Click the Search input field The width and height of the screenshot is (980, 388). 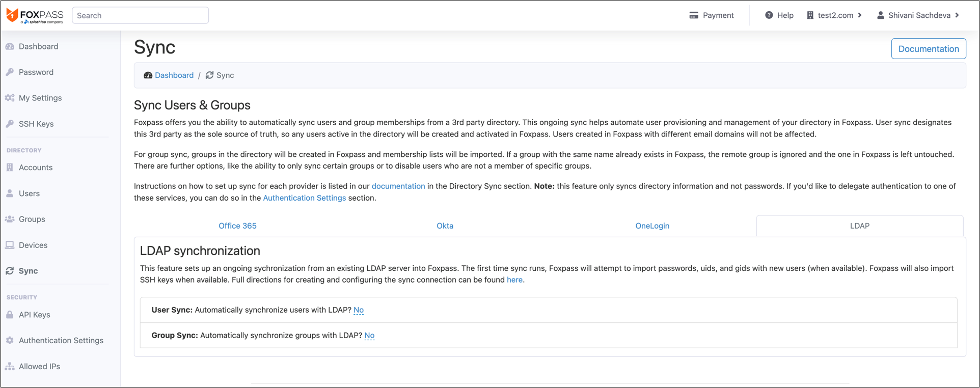click(140, 15)
